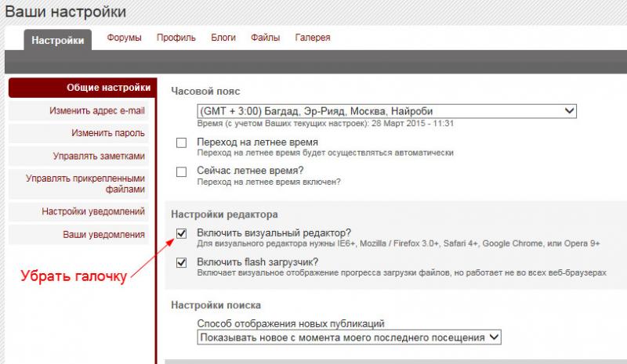
Task: Click the Включает визуальное отображение прогресса description
Action: (401, 273)
